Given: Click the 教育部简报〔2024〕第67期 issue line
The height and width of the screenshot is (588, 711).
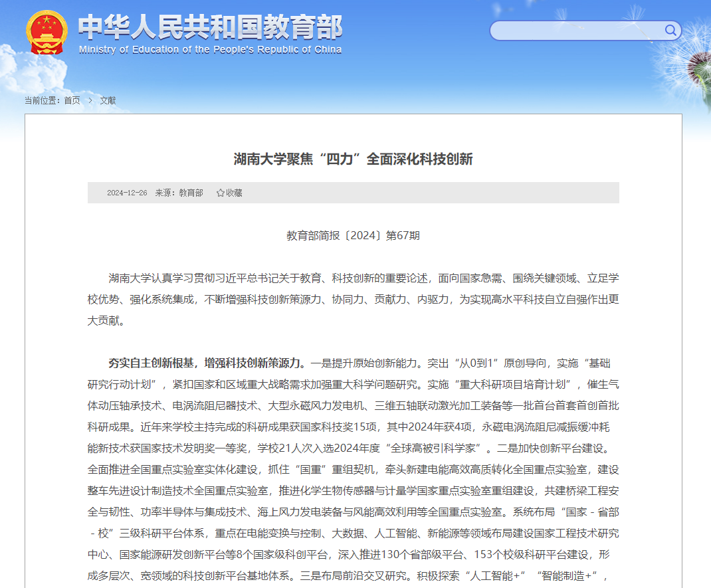Looking at the screenshot, I should [x=353, y=235].
